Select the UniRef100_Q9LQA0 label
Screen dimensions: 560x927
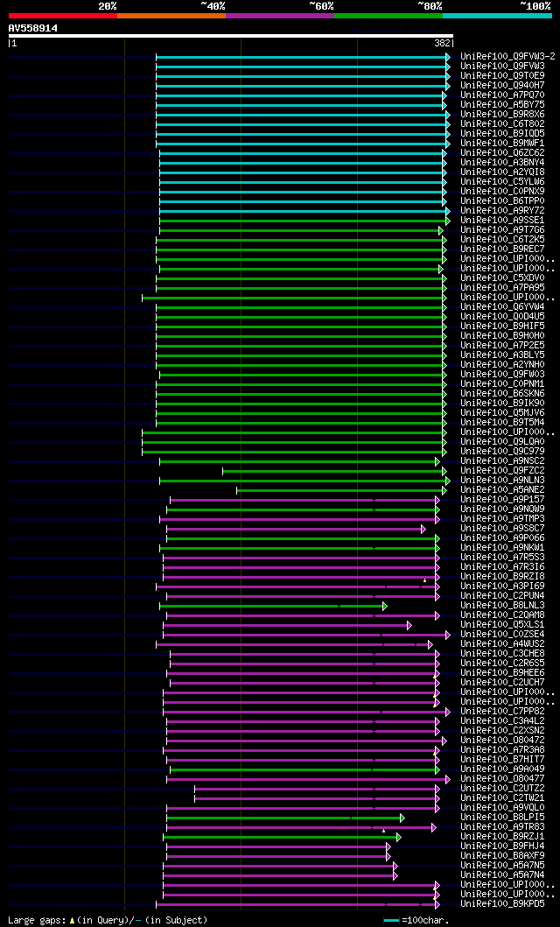click(x=503, y=442)
